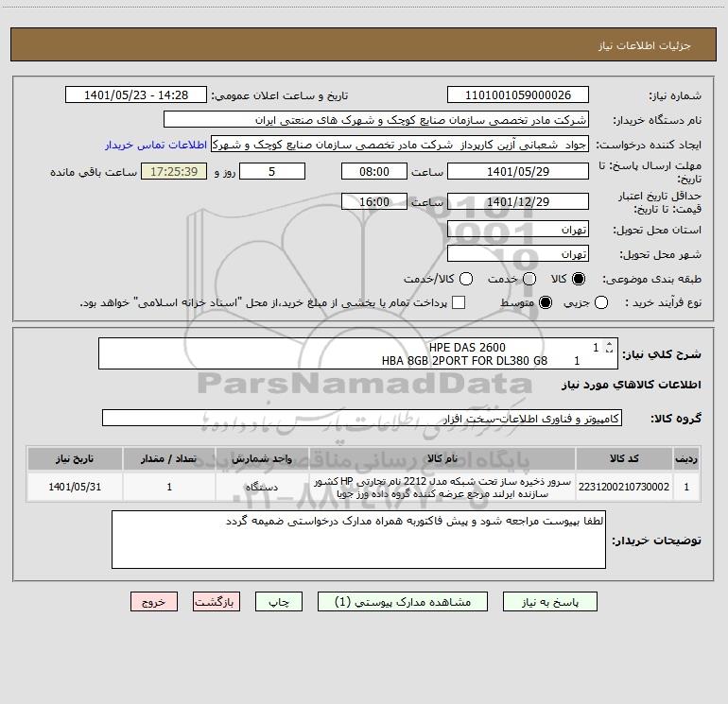The height and width of the screenshot is (704, 728).
Task: Click the response deadline date 1401/05/29
Action: pos(518,171)
